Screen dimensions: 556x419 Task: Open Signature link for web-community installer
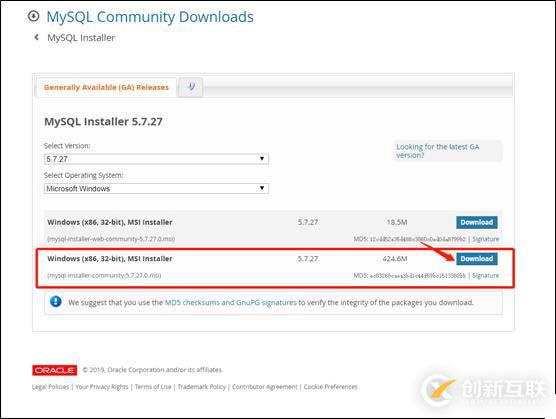tap(485, 239)
